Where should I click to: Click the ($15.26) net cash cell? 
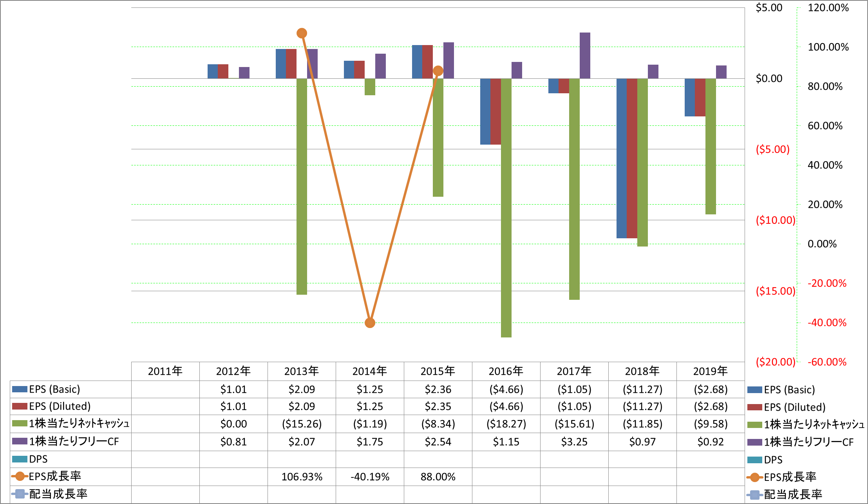click(x=302, y=424)
